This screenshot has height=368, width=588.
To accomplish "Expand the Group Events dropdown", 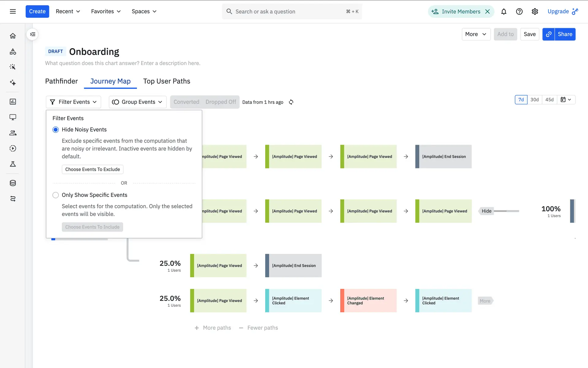I will [138, 102].
